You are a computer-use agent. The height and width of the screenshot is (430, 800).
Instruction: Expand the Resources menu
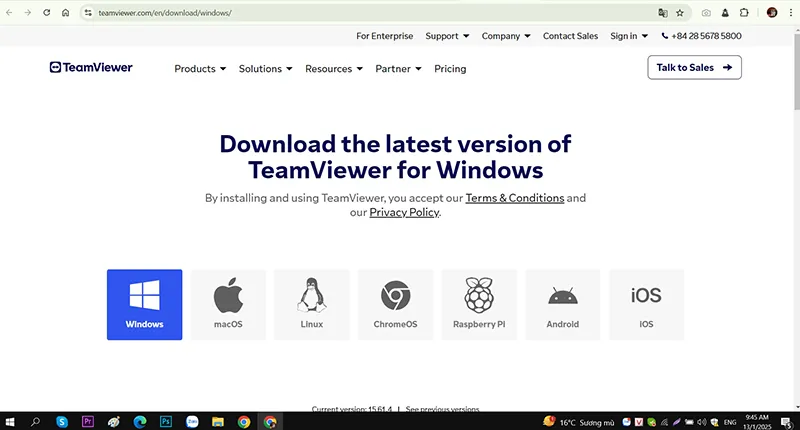(x=334, y=69)
